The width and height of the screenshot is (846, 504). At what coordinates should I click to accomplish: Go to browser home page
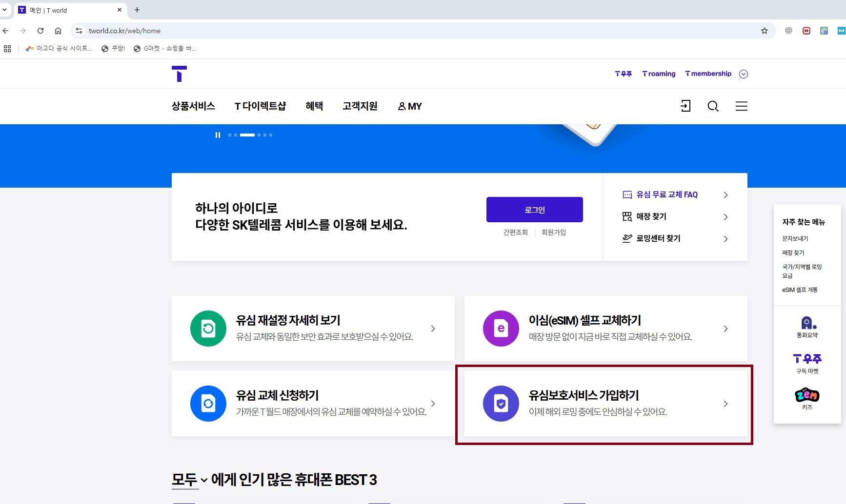pyautogui.click(x=58, y=31)
